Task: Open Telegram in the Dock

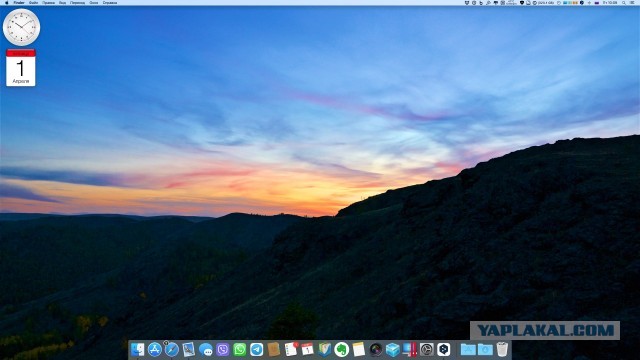Action: (256, 349)
